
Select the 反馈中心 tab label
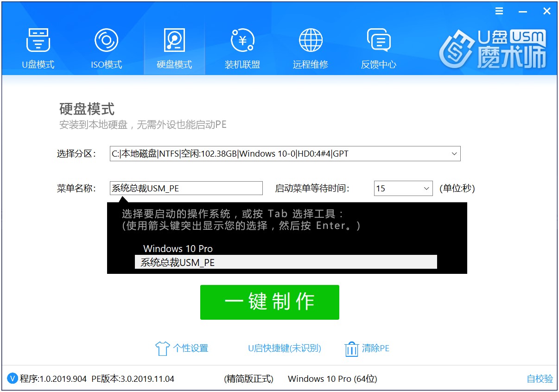tap(379, 64)
